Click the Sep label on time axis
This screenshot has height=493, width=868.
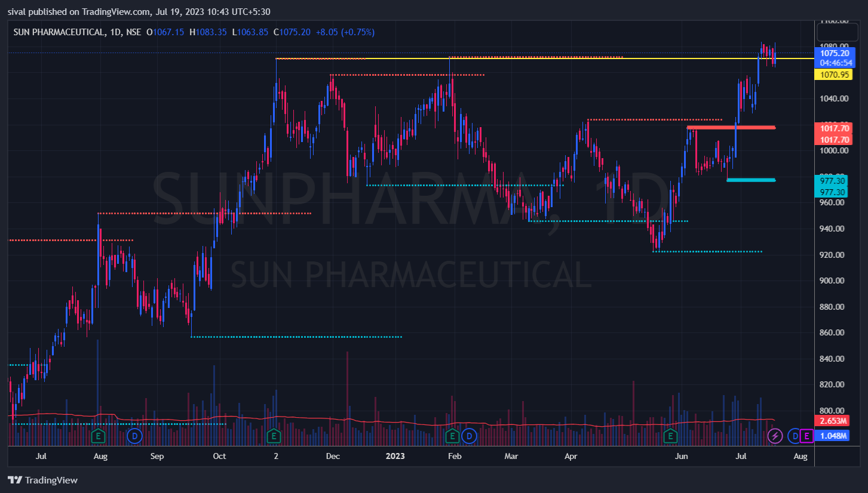[157, 457]
